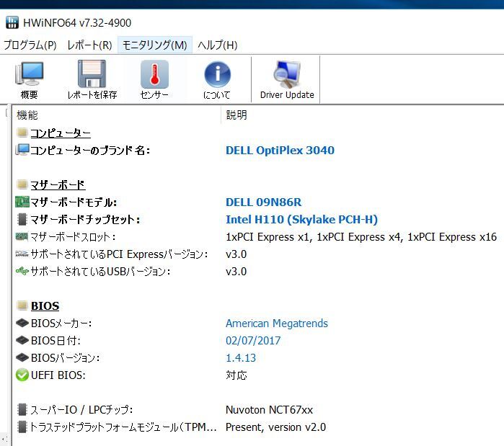Image resolution: width=504 pixels, height=446 pixels.
Task: Click the computer icon beside コンピューターのブランド名
Action: [x=22, y=150]
